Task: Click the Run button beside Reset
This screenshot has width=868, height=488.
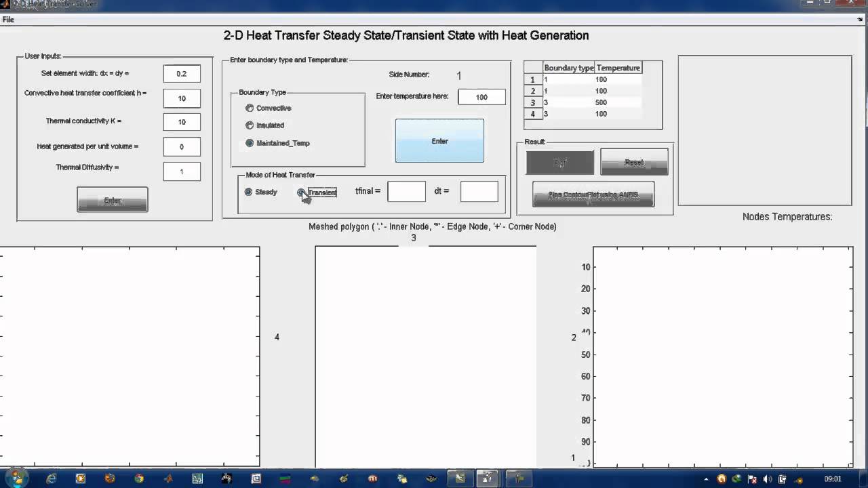Action: click(x=560, y=163)
